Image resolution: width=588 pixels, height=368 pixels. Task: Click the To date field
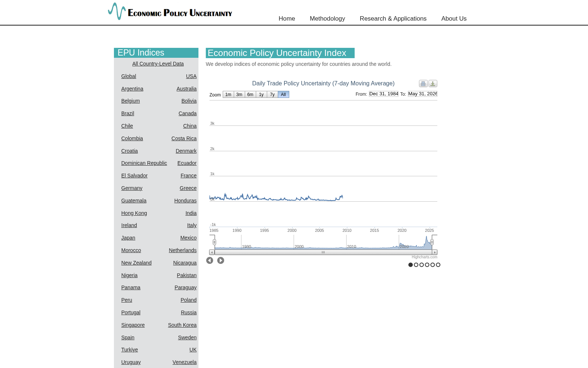(423, 94)
